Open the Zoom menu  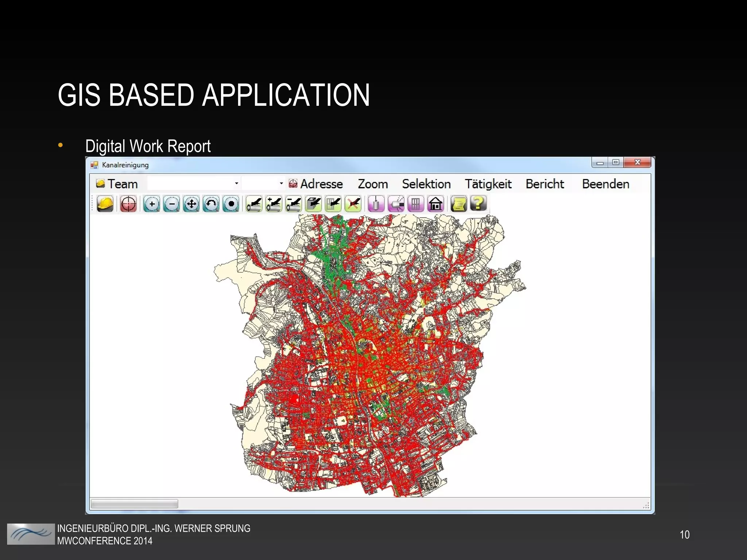[x=373, y=184]
